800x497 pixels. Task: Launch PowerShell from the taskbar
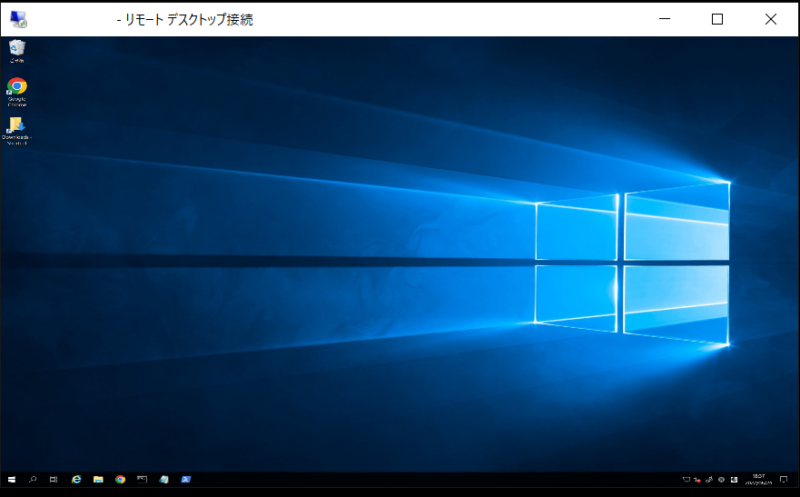coord(186,479)
